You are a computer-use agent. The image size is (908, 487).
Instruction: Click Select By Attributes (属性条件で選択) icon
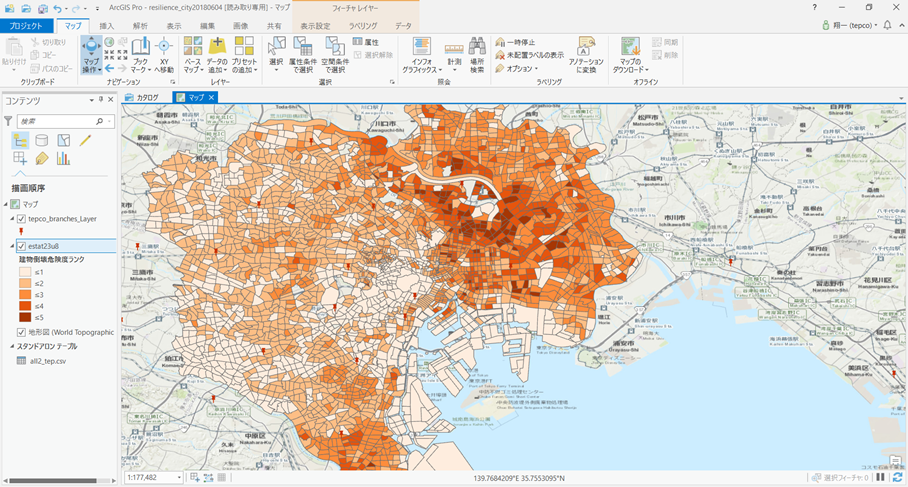[301, 47]
